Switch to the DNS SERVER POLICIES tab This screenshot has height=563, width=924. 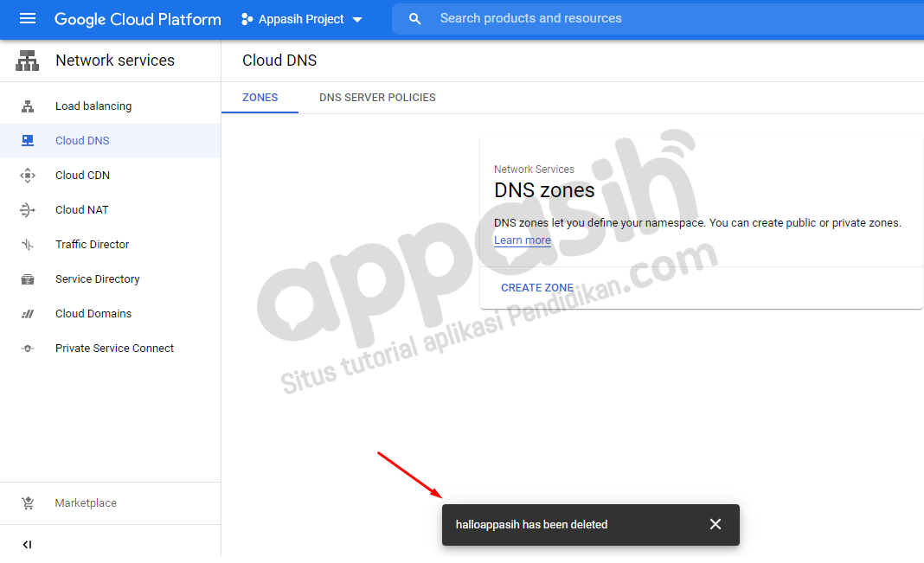pyautogui.click(x=377, y=98)
